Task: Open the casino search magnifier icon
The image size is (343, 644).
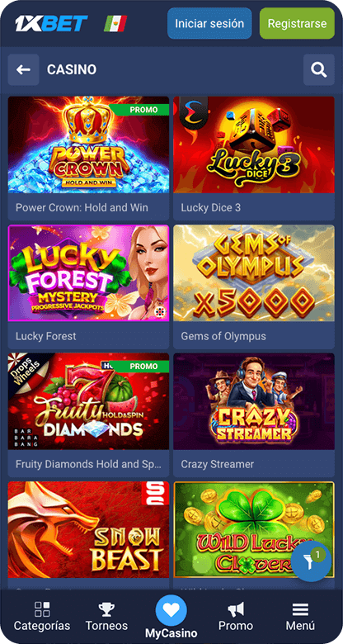Action: [x=319, y=70]
